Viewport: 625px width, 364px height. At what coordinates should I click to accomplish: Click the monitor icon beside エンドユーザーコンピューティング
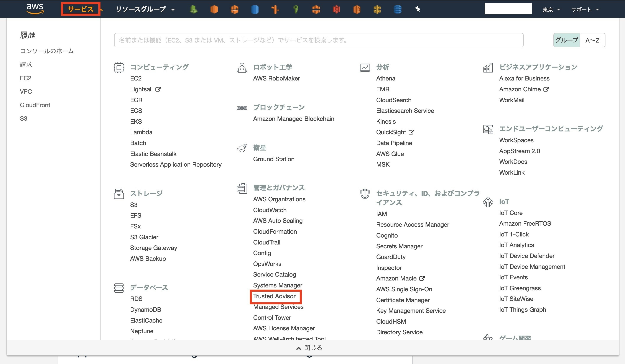tap(488, 129)
